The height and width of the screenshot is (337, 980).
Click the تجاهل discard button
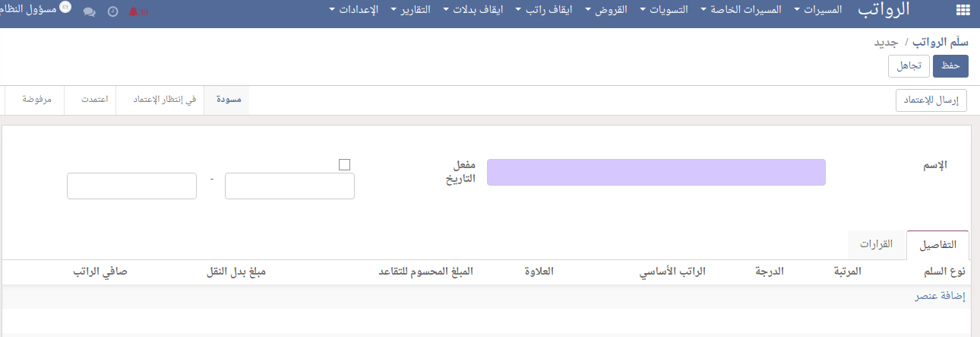coord(909,66)
